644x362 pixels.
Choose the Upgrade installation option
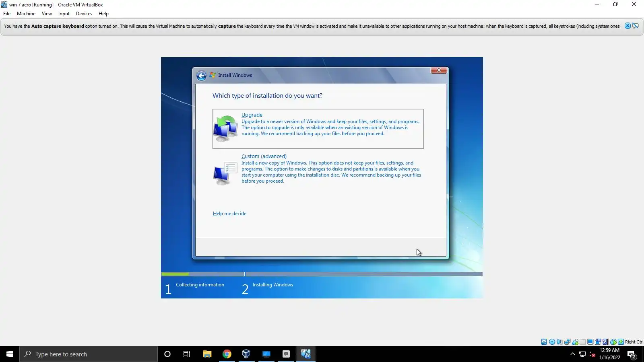318,129
